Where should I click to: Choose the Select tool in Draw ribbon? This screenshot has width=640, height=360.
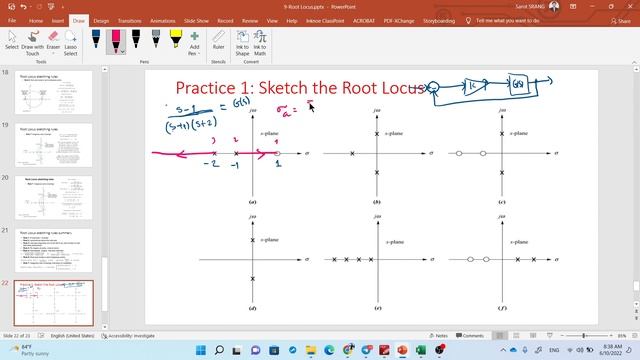point(12,40)
